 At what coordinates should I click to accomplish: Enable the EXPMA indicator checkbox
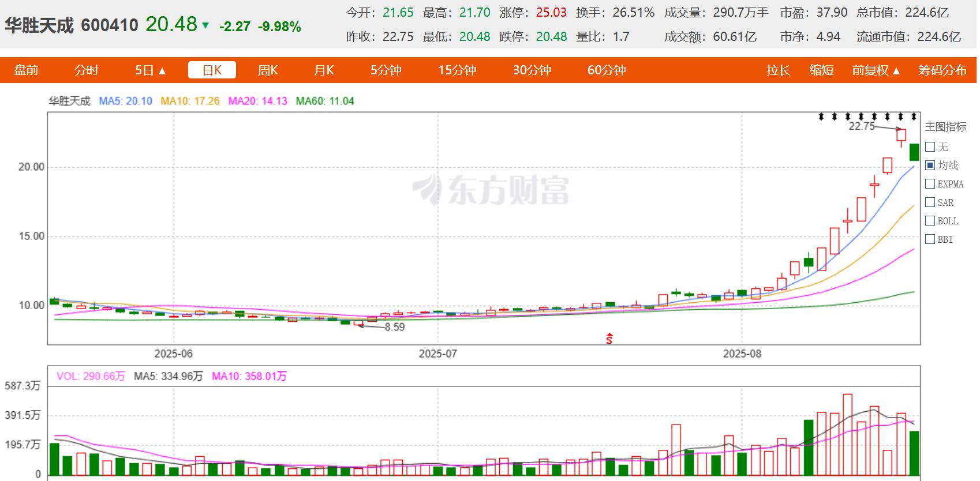pos(930,184)
